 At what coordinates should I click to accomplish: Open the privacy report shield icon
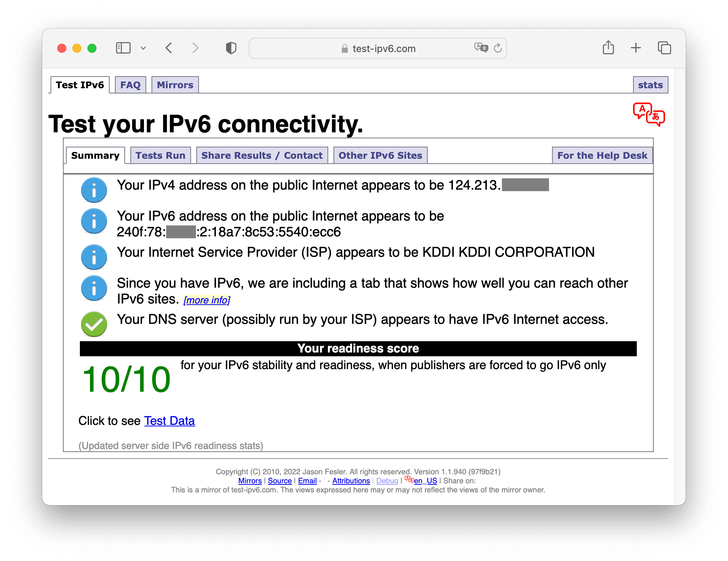(231, 48)
